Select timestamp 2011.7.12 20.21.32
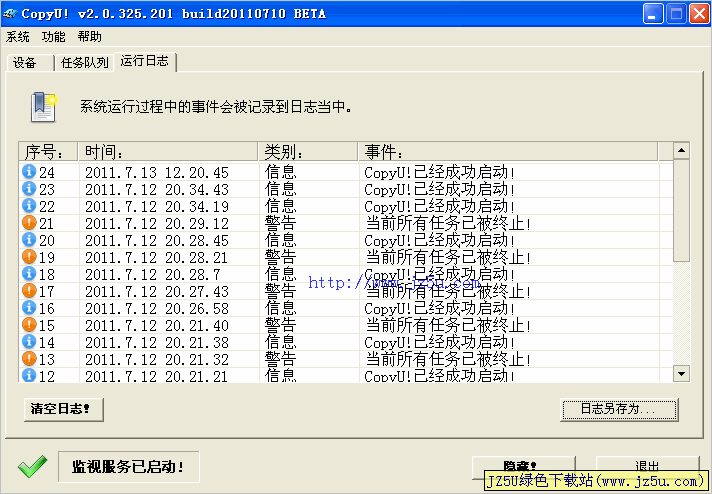 pyautogui.click(x=157, y=360)
